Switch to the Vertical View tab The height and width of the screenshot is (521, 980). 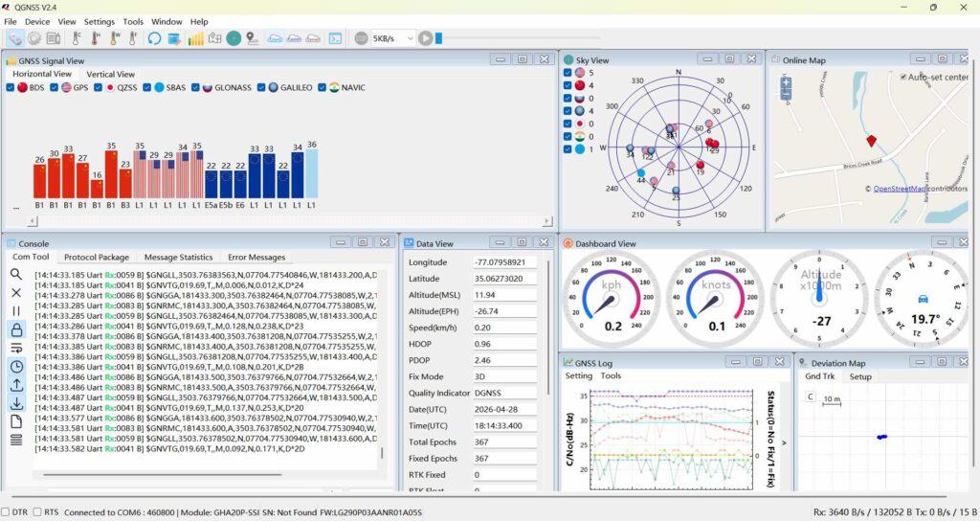point(110,74)
